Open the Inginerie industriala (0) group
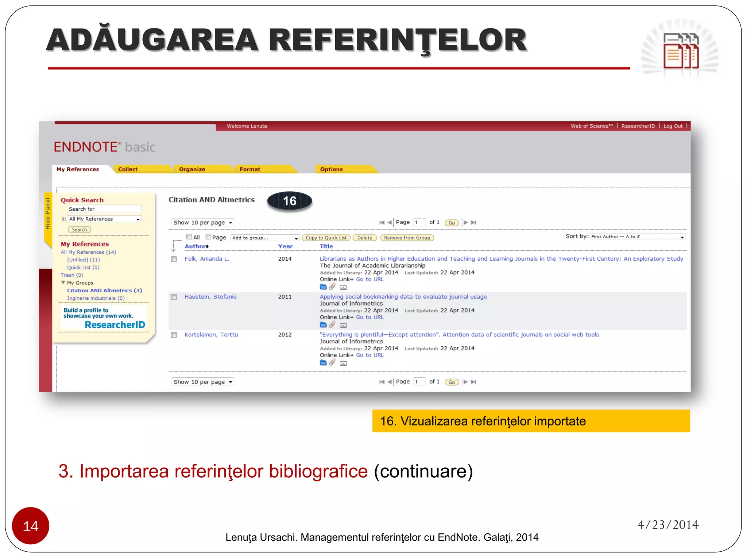 [96, 298]
